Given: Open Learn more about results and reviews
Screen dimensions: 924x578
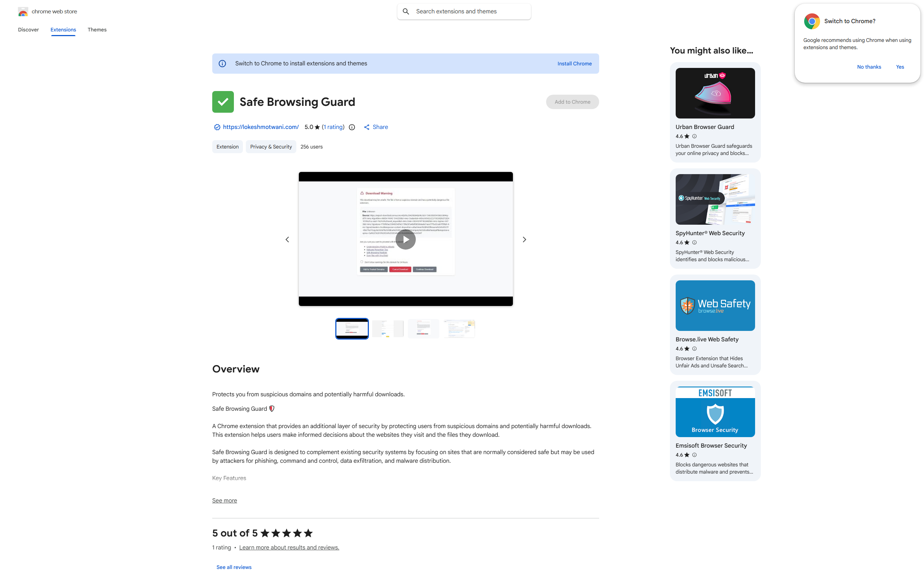Looking at the screenshot, I should pos(289,547).
